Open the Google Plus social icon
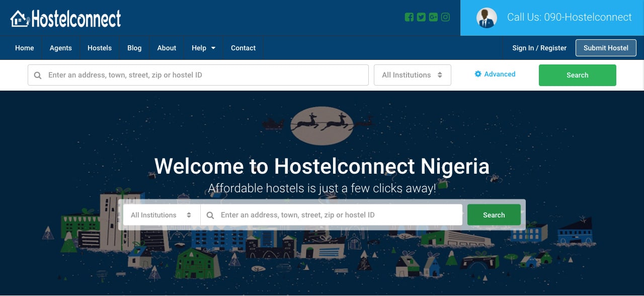 [x=433, y=17]
